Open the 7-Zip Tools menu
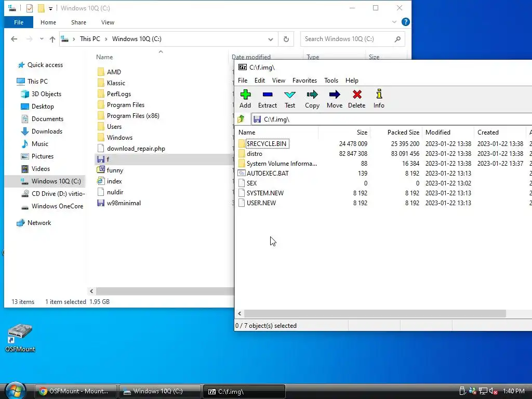This screenshot has width=532, height=399. [331, 81]
